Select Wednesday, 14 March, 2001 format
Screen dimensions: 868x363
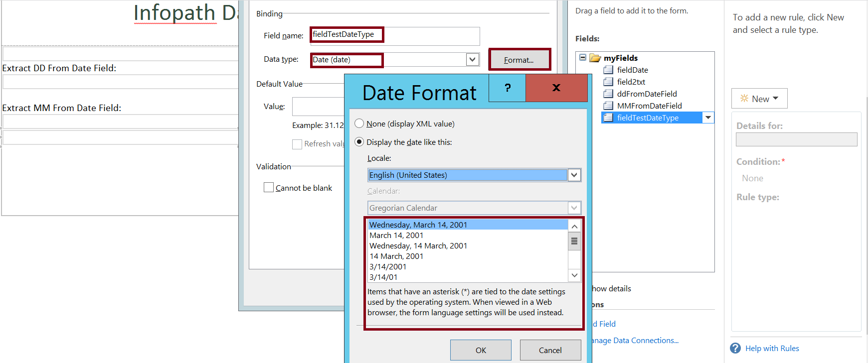coord(468,245)
